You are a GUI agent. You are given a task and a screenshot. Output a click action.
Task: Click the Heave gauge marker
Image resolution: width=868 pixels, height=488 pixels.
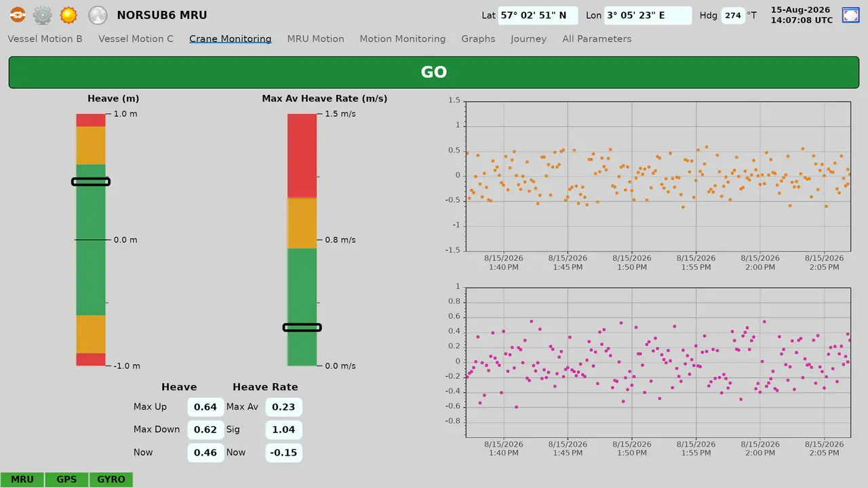[91, 182]
